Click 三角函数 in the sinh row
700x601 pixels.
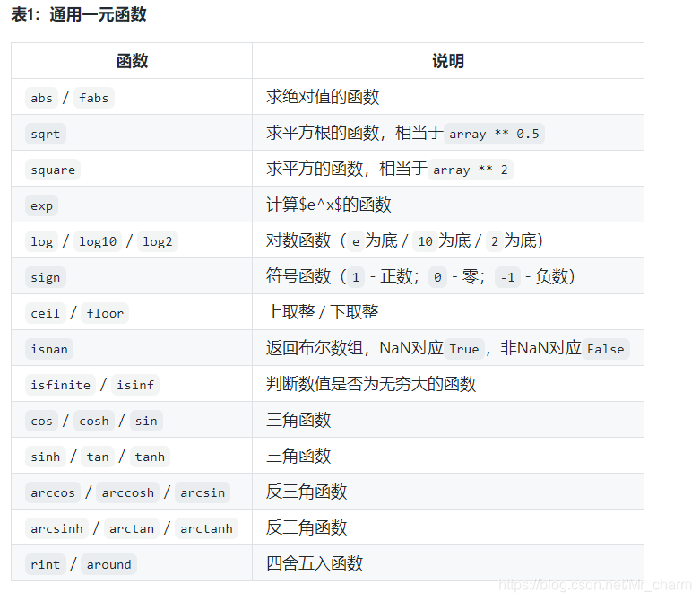298,456
